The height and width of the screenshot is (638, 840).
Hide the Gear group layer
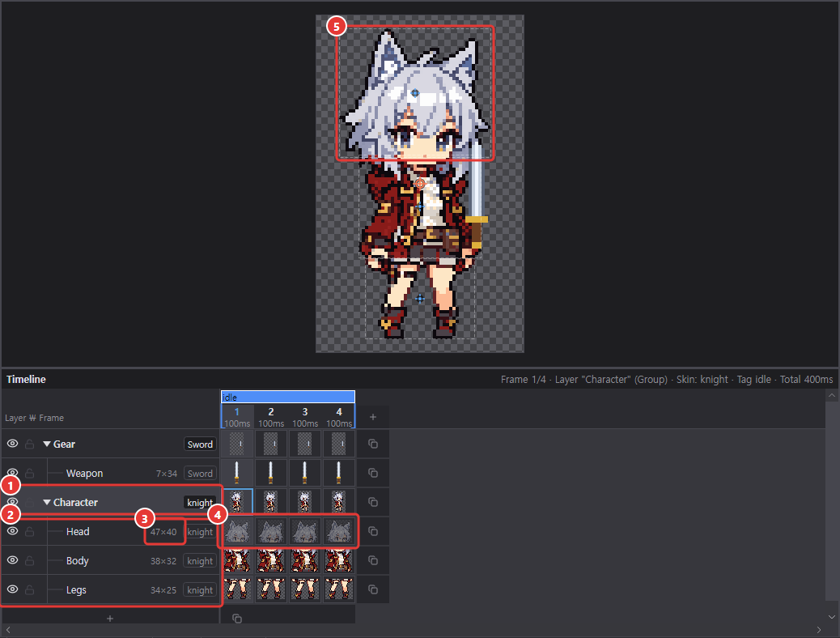pyautogui.click(x=12, y=444)
